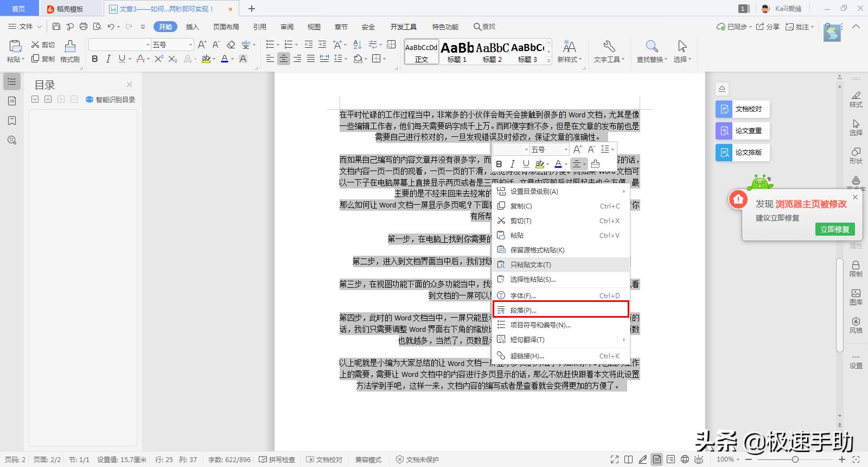Toggle character shading in ribbon
This screenshot has width=868, height=467.
click(x=243, y=59)
